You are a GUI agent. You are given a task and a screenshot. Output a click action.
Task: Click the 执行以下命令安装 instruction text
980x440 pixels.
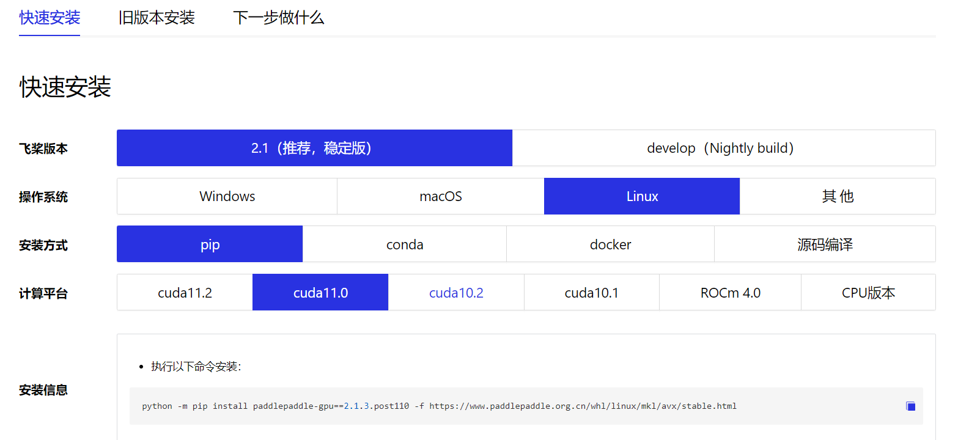196,367
